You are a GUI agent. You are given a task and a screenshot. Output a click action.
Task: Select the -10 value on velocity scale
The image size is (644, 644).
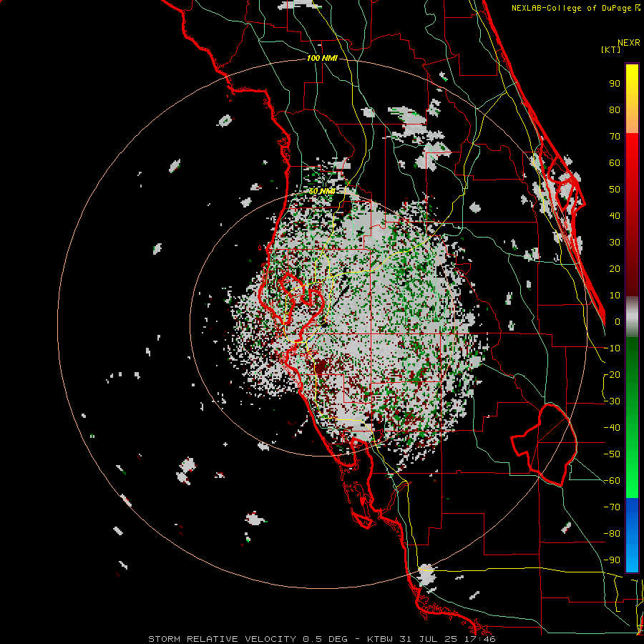[612, 348]
